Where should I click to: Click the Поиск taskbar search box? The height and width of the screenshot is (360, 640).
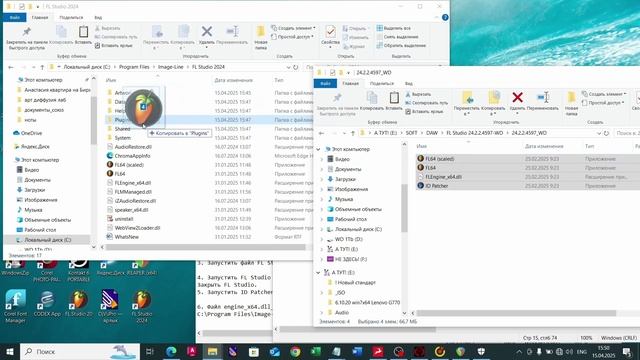80,351
